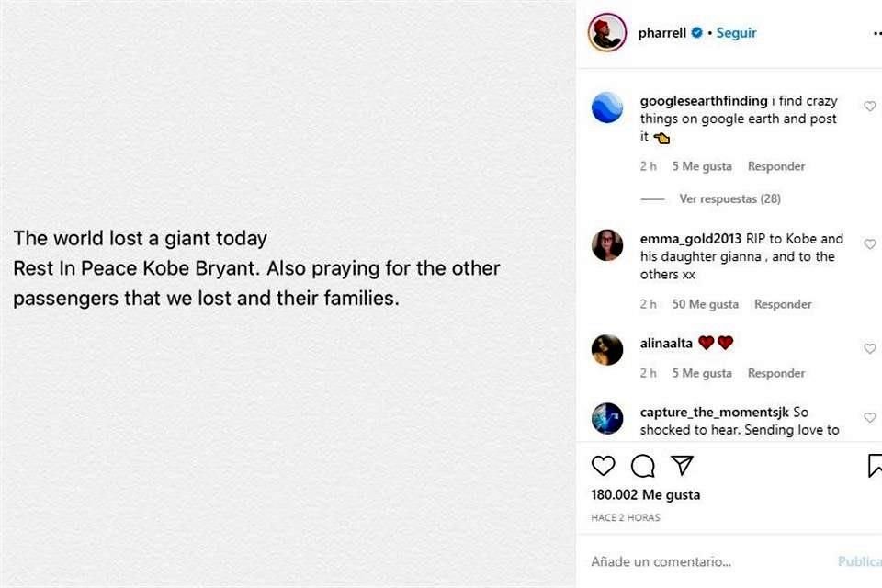
Task: Click Seguir to follow pharrell
Action: point(735,32)
